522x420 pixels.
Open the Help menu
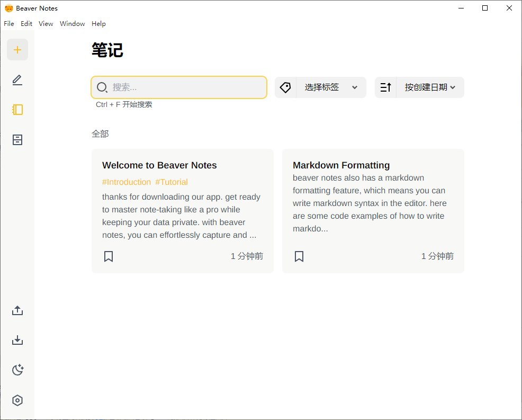98,24
